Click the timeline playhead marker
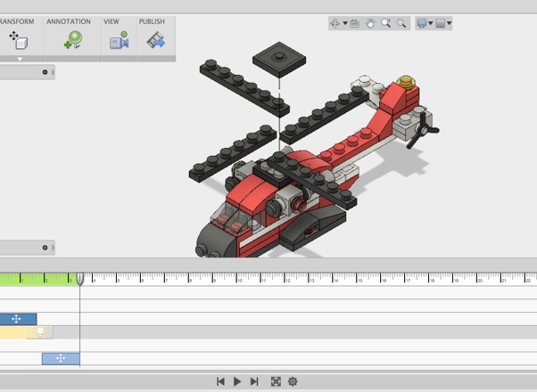The width and height of the screenshot is (537, 392). point(79,279)
